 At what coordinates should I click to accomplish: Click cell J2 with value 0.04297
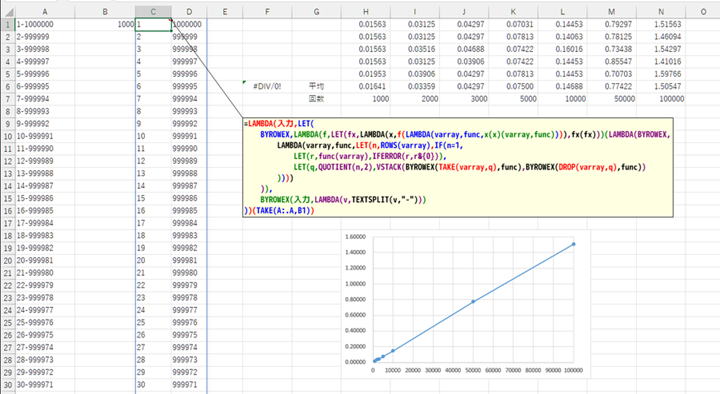click(x=464, y=37)
